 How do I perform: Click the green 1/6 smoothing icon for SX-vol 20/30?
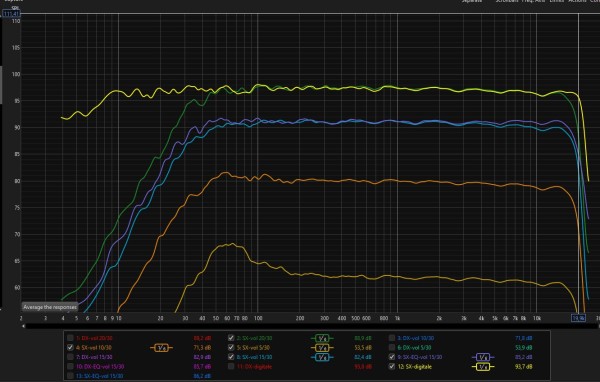[322, 338]
